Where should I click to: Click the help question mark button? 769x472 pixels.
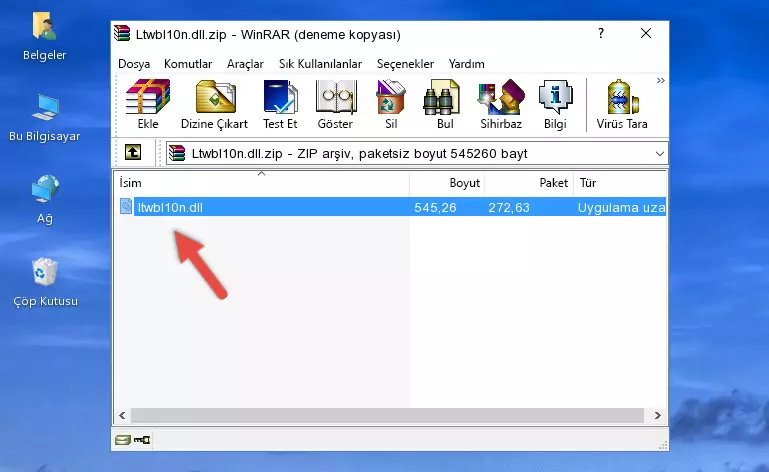tap(601, 33)
